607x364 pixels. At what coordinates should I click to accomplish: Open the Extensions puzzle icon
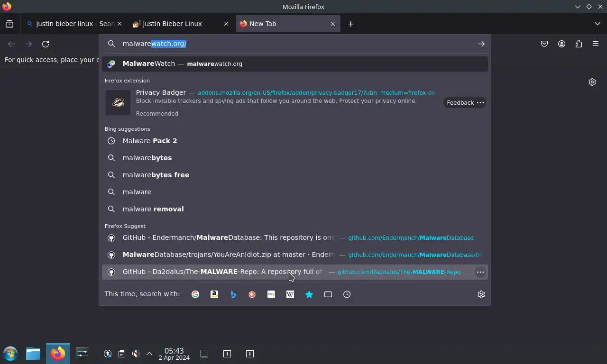(x=579, y=44)
